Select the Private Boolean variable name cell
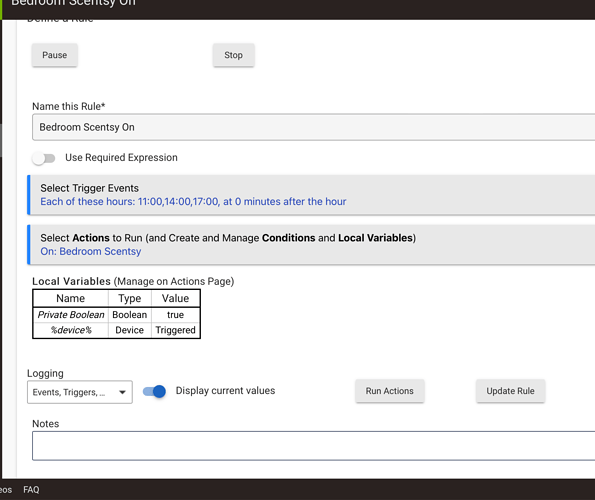 [71, 315]
